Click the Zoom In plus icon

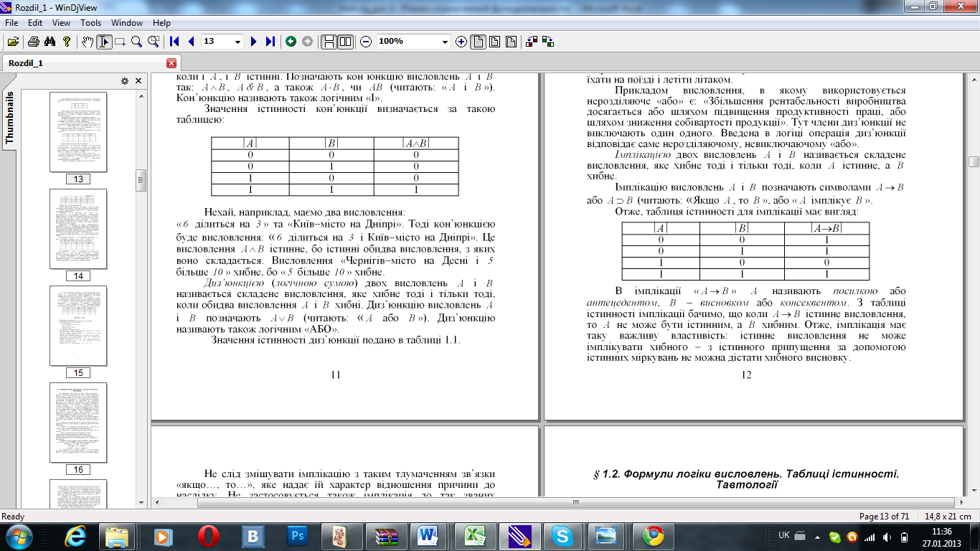point(461,42)
